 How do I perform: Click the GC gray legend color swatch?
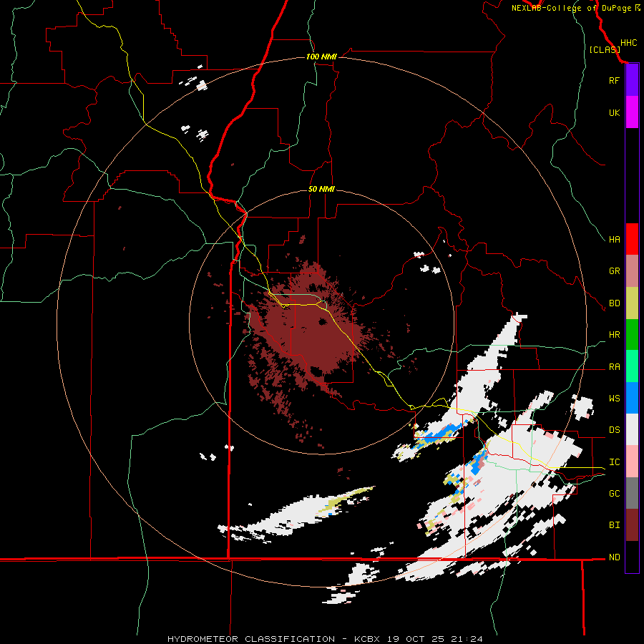(x=632, y=493)
